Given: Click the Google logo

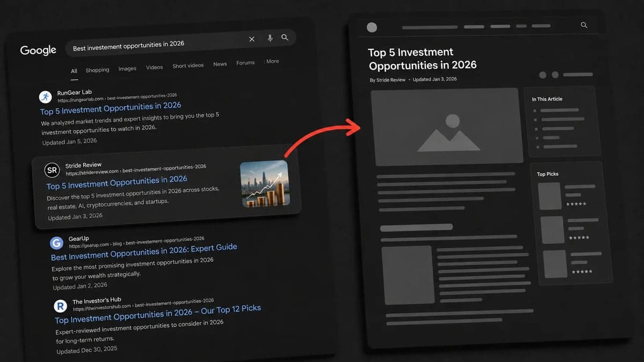Looking at the screenshot, I should click(x=38, y=50).
